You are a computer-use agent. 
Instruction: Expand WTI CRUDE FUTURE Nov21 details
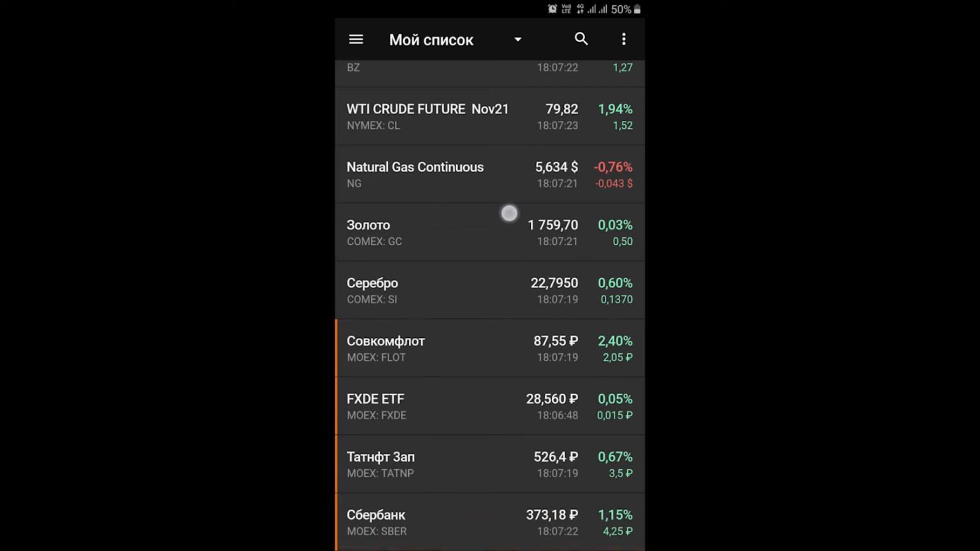coord(490,116)
